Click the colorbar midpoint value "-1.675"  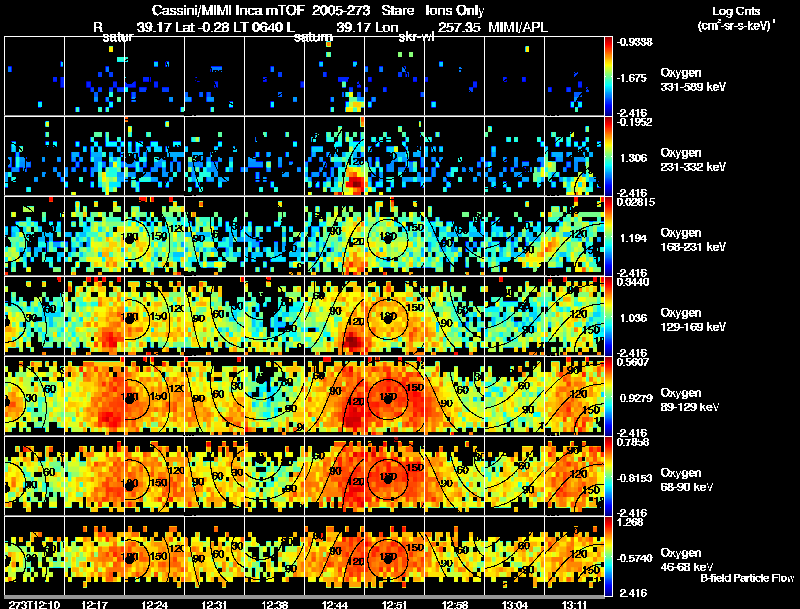(632, 78)
